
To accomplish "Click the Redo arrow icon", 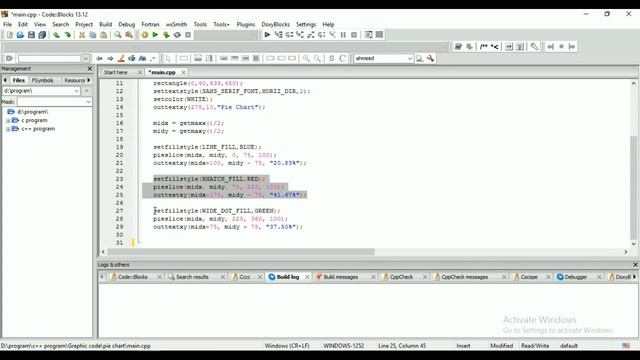I will coord(67,35).
